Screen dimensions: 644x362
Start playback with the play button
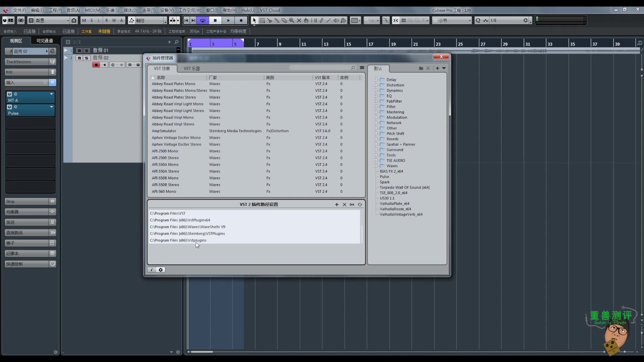point(228,20)
